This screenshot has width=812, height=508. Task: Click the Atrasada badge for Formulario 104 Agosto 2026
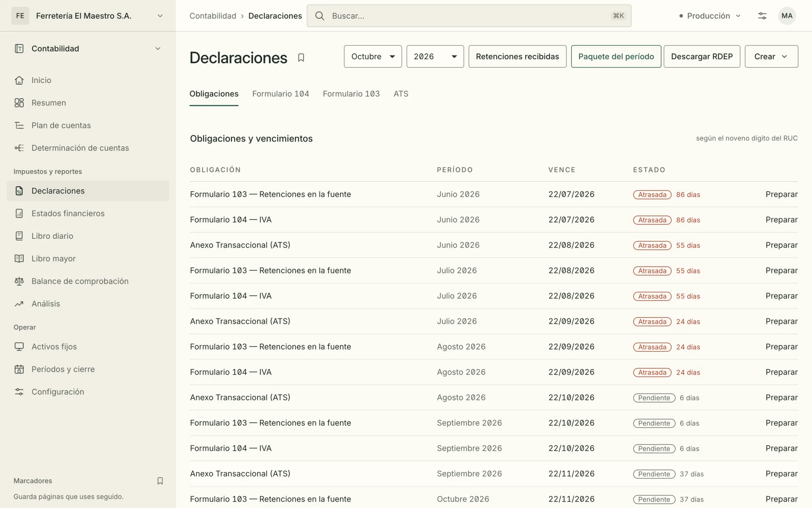click(652, 373)
